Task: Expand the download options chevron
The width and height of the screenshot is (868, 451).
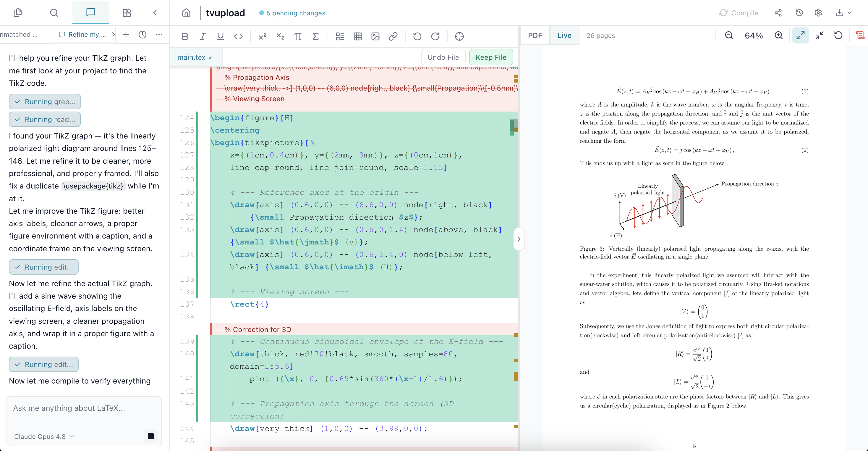Action: coord(850,13)
